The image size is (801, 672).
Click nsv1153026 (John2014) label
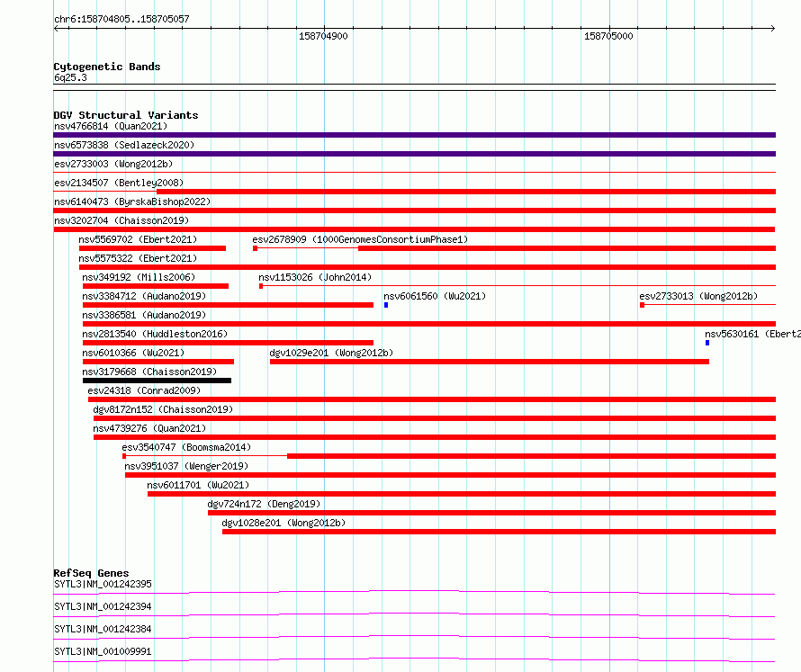click(315, 277)
